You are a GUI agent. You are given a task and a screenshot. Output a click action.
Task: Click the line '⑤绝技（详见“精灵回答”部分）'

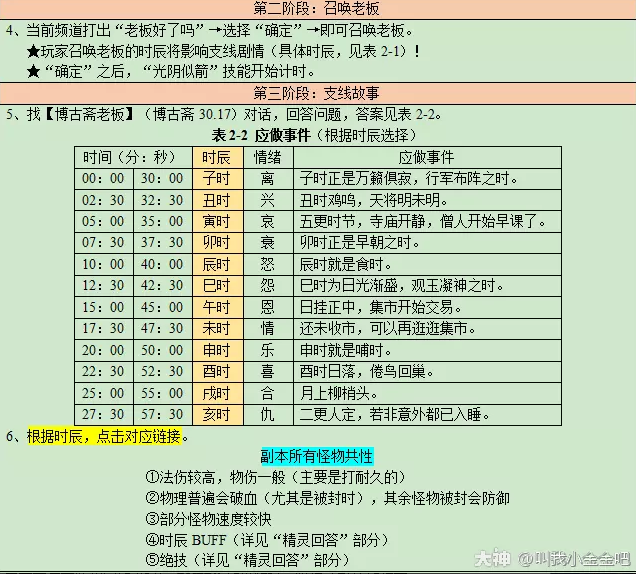coord(247,560)
